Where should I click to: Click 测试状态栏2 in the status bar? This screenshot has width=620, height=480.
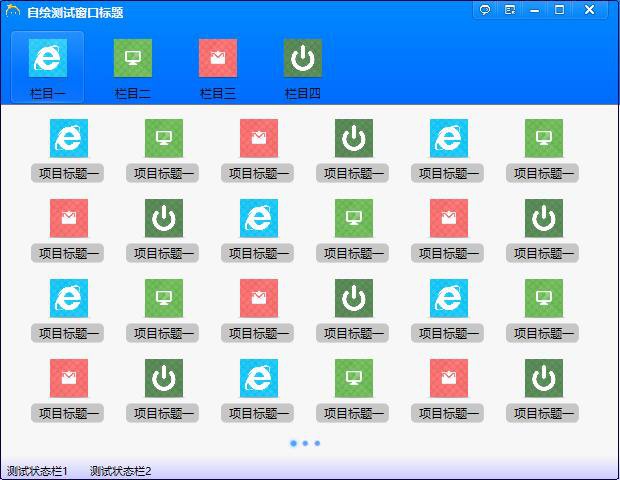tap(120, 471)
